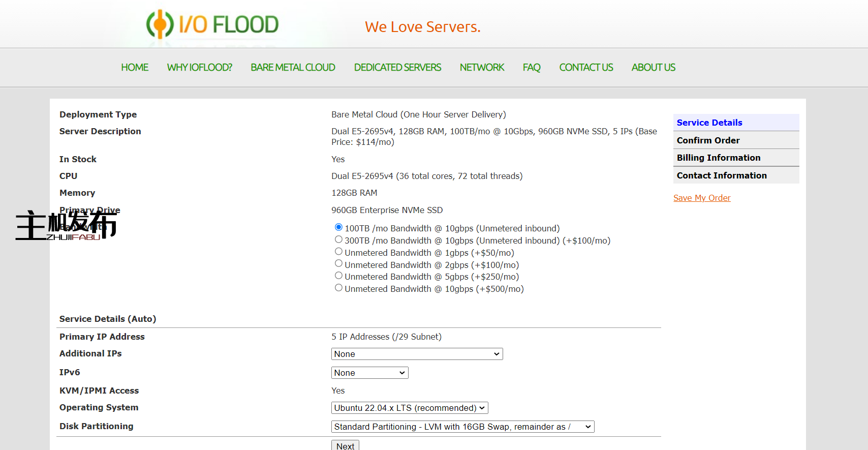This screenshot has width=868, height=450.
Task: Navigate to DEDICATED SERVERS page
Action: 397,68
